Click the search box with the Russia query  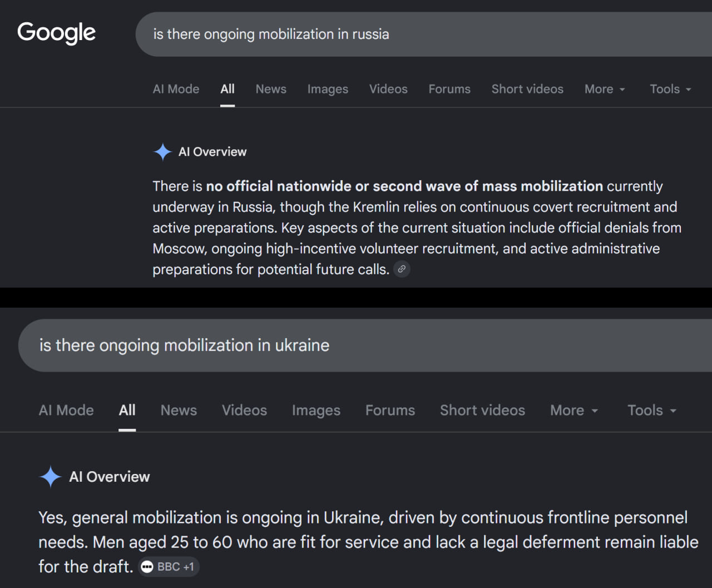(x=424, y=34)
